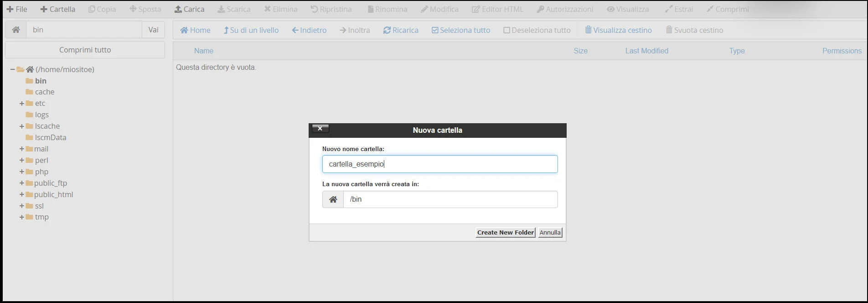Select the /home/miositoe root folder
The image size is (868, 303).
pyautogui.click(x=65, y=69)
